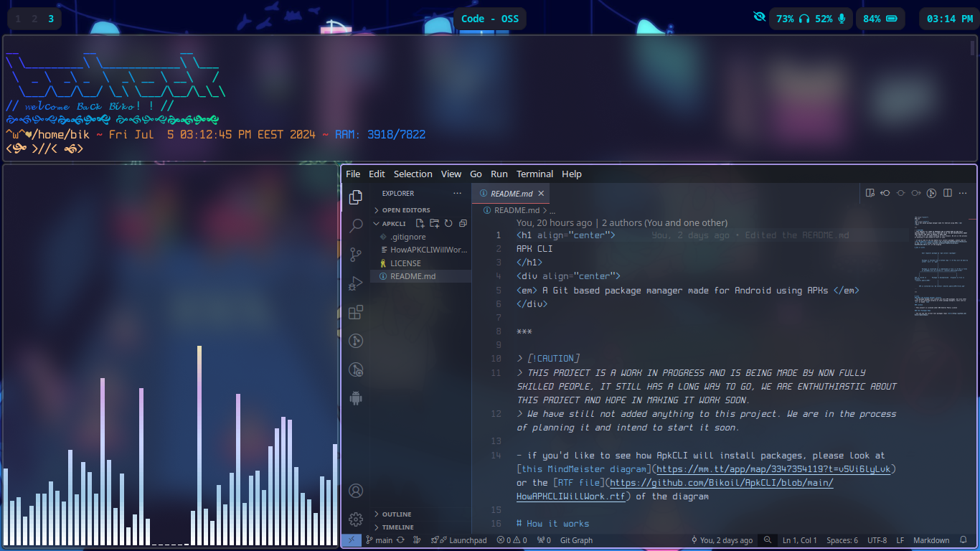Image resolution: width=980 pixels, height=551 pixels.
Task: Split the editor right
Action: (x=948, y=193)
